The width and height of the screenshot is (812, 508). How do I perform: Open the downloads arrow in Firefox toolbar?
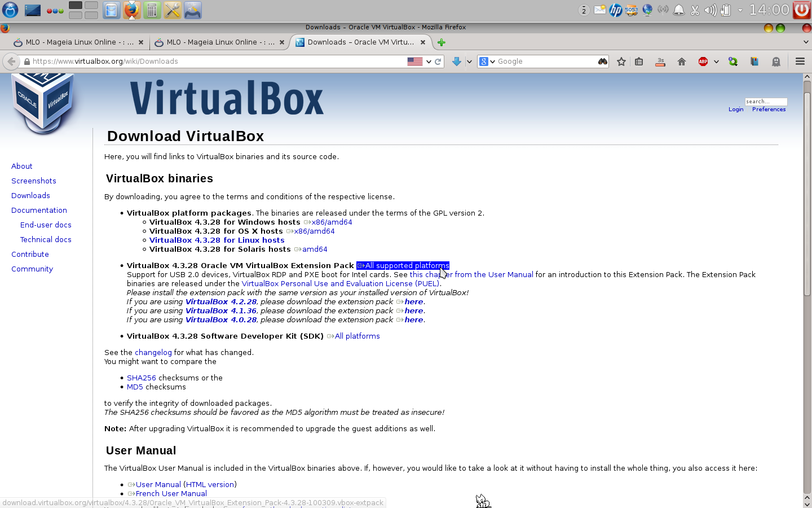point(457,62)
